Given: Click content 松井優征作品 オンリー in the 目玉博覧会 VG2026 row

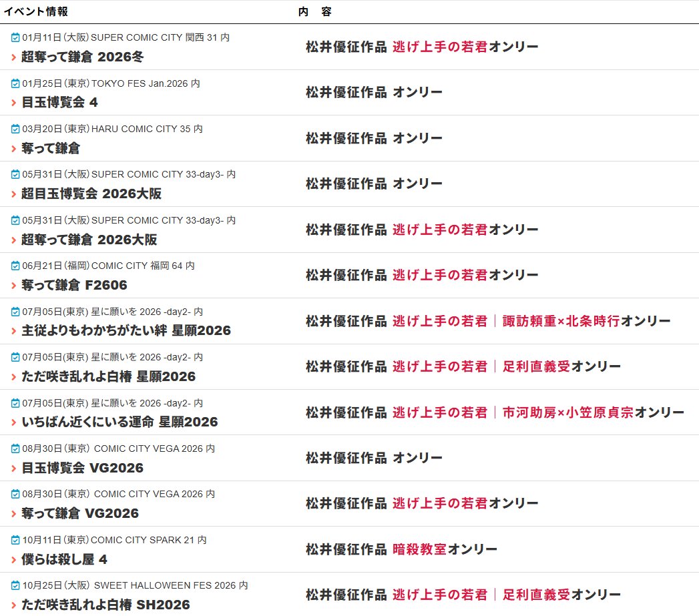Looking at the screenshot, I should pyautogui.click(x=374, y=458).
